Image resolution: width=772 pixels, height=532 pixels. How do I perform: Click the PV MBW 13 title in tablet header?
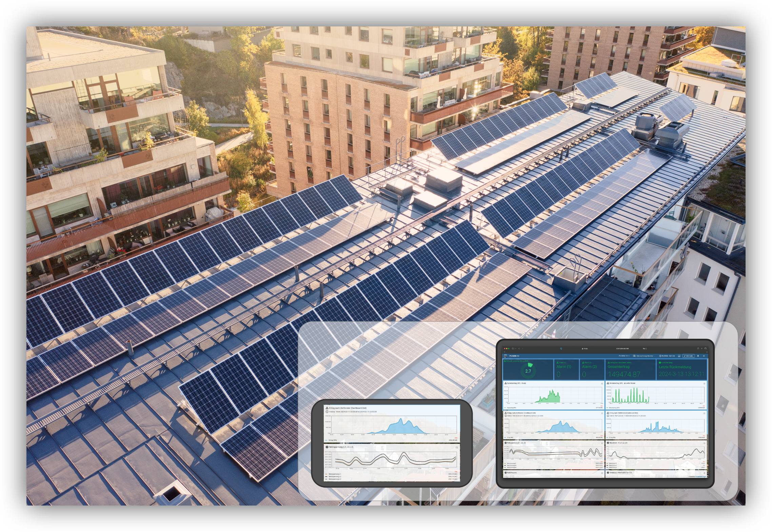514,356
